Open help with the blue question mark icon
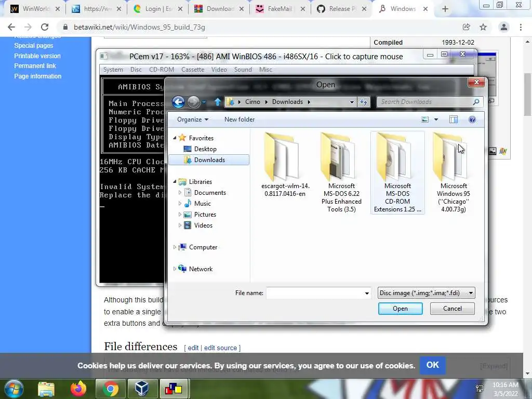 [x=472, y=119]
